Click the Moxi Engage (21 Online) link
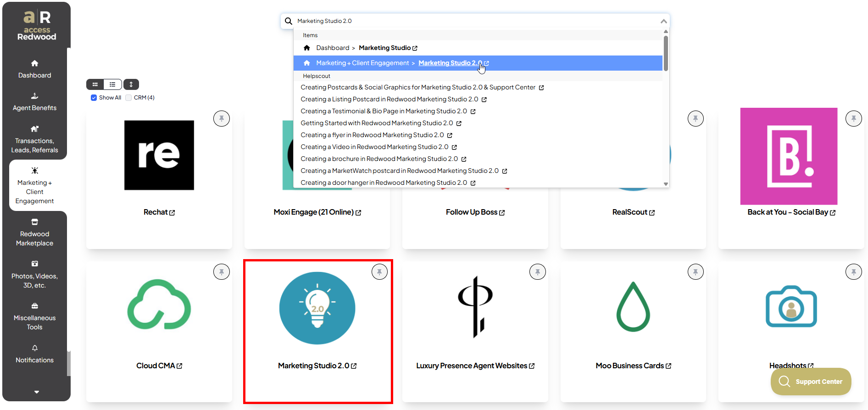868x410 pixels. click(x=317, y=212)
